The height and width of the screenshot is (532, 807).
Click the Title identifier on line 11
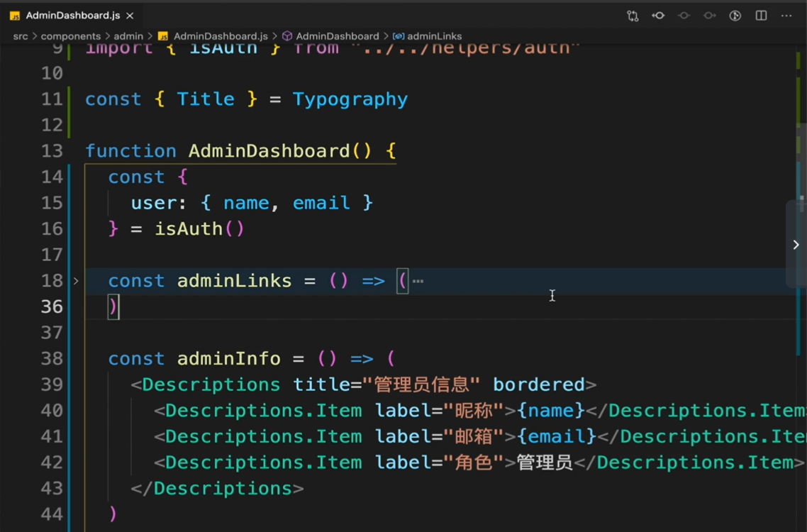206,99
